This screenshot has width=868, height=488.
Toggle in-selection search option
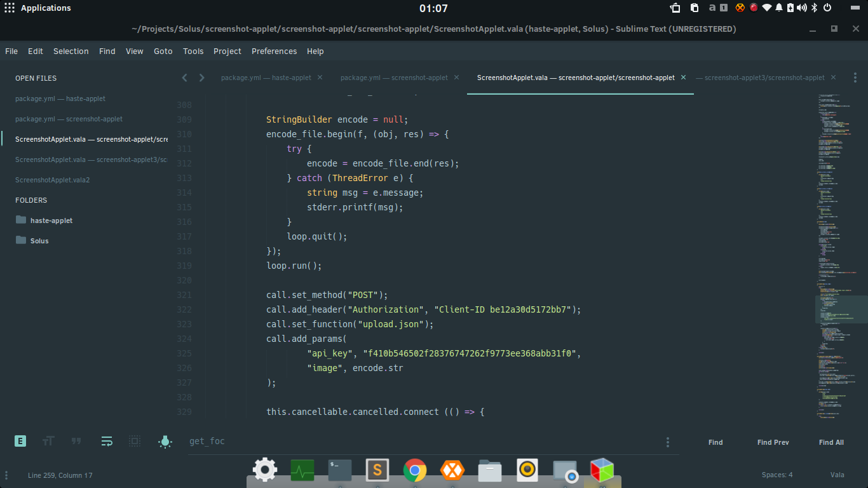pyautogui.click(x=135, y=441)
